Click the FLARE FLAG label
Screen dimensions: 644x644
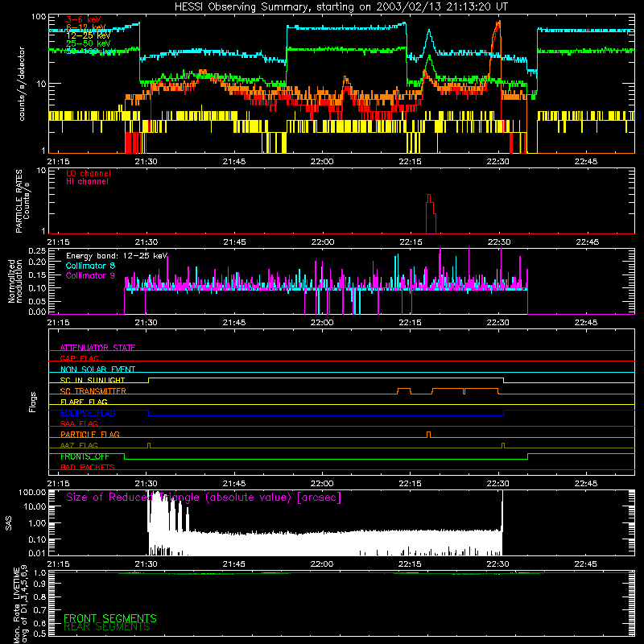pyautogui.click(x=84, y=402)
